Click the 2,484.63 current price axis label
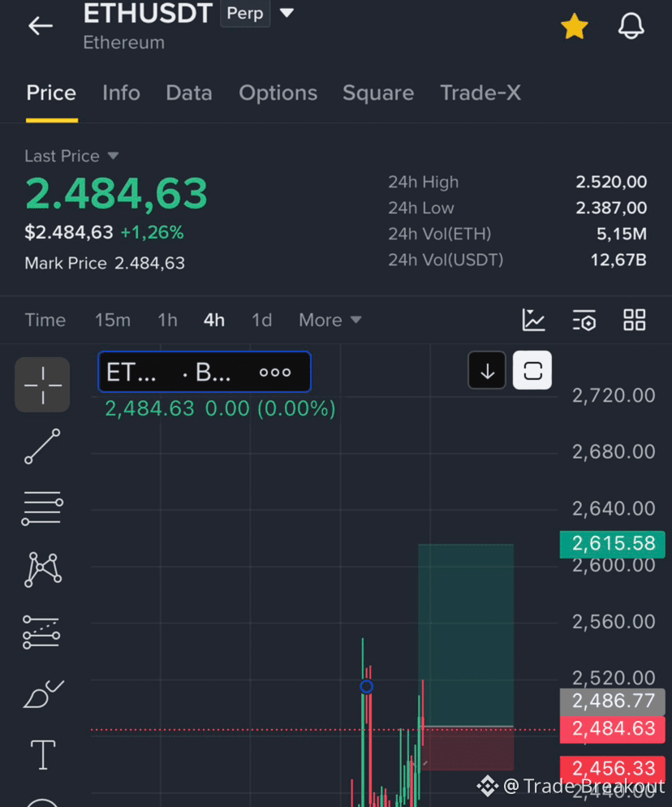672x807 pixels. (612, 729)
